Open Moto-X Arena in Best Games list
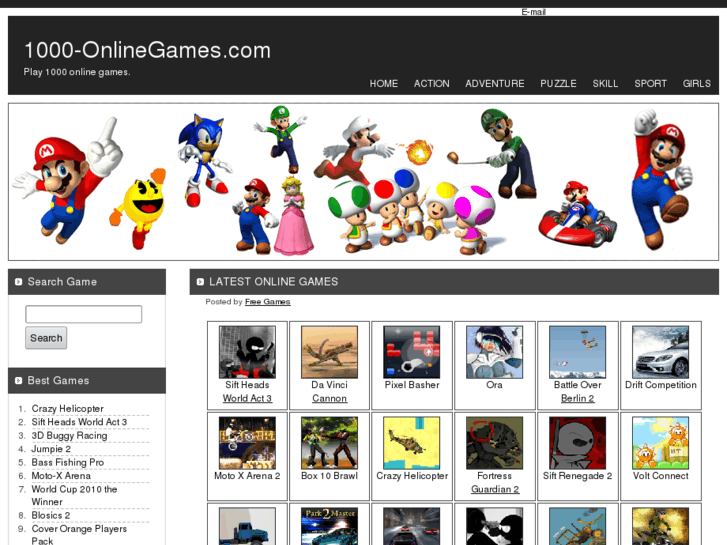This screenshot has height=545, width=727. point(61,476)
